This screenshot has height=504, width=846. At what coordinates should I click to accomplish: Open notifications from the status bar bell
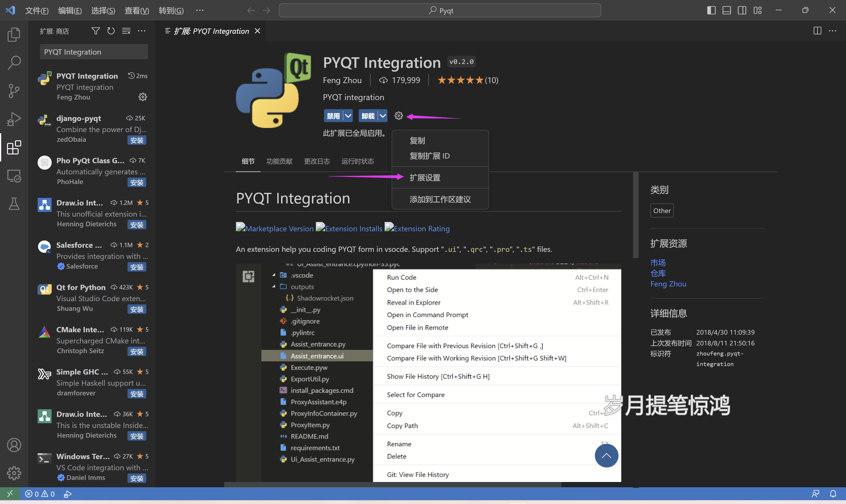click(833, 494)
